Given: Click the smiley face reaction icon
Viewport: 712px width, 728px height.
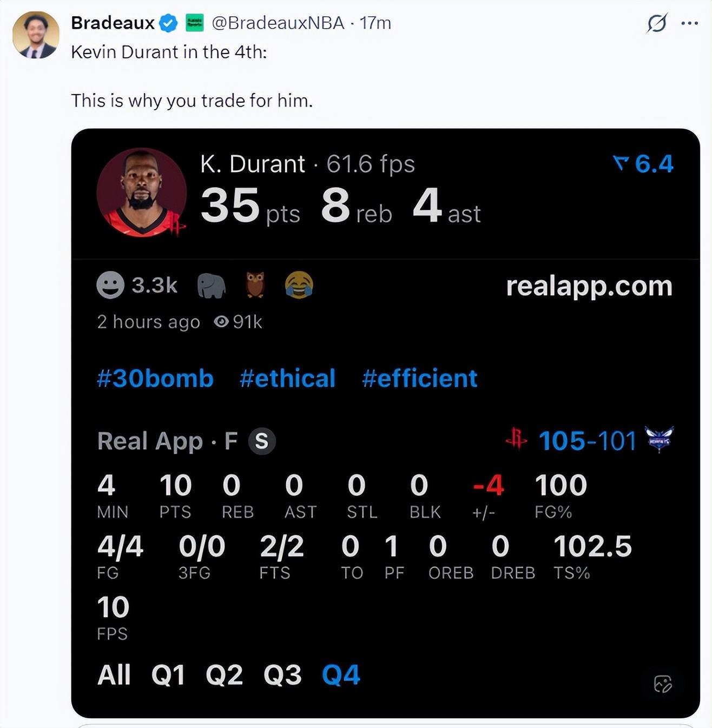Looking at the screenshot, I should (x=110, y=285).
